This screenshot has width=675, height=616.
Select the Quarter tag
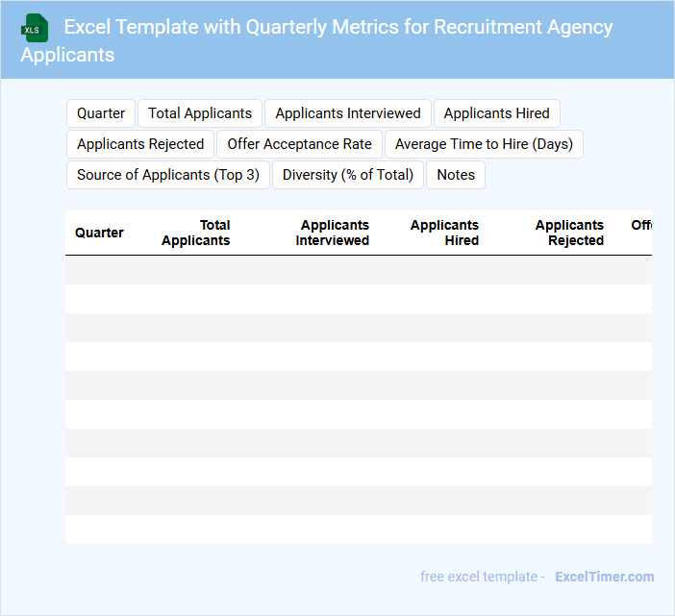(x=101, y=113)
